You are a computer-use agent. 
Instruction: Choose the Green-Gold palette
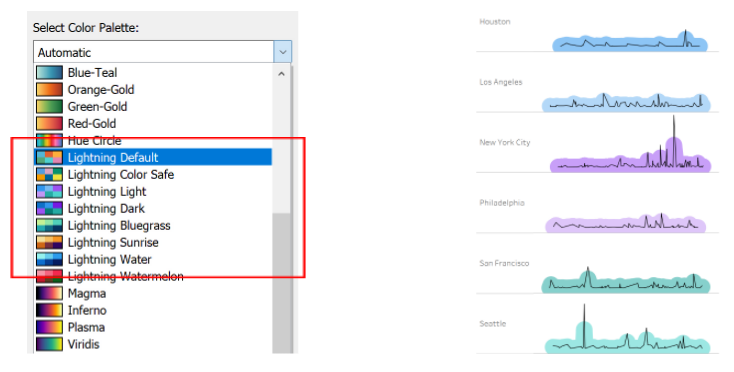(x=153, y=107)
